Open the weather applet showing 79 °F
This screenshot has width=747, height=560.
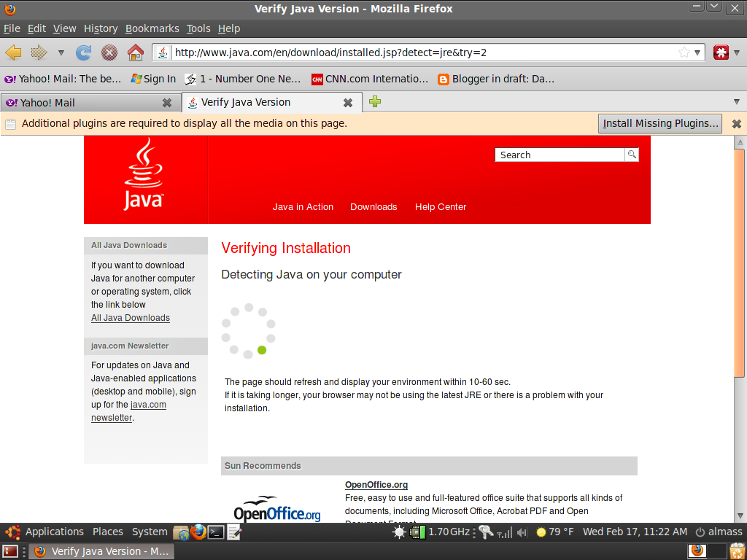click(x=554, y=532)
